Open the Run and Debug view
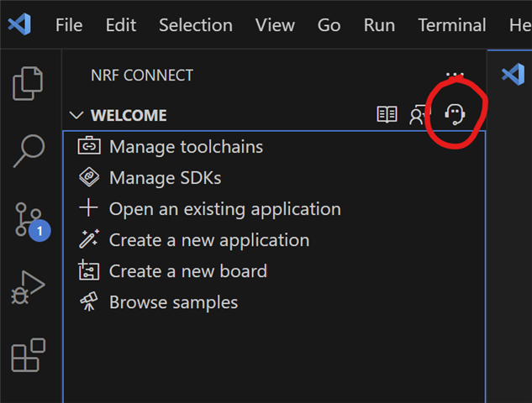532x403 pixels. click(x=28, y=287)
